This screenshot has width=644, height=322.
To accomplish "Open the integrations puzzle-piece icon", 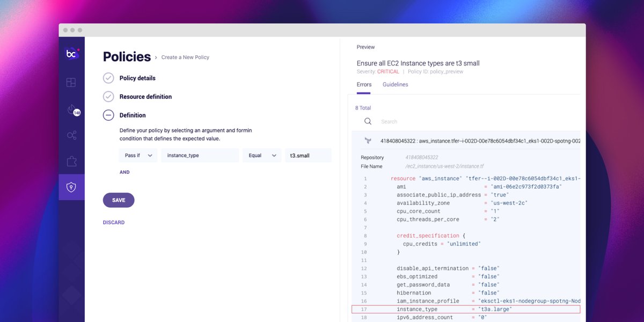I will [x=71, y=161].
